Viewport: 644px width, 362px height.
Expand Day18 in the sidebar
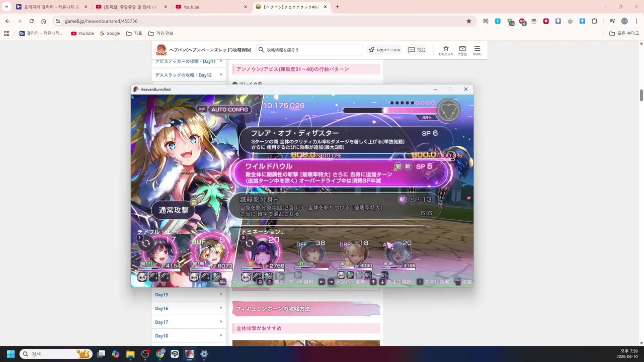[x=189, y=335]
